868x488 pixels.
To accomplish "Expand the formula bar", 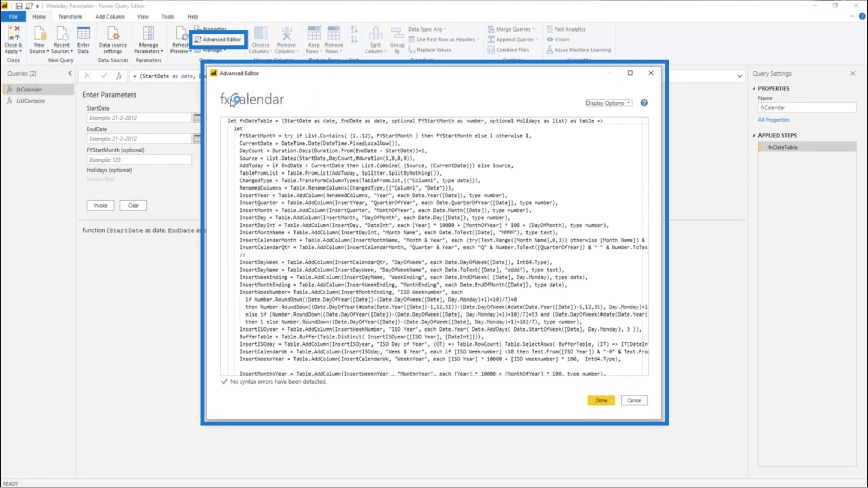I will click(x=739, y=76).
